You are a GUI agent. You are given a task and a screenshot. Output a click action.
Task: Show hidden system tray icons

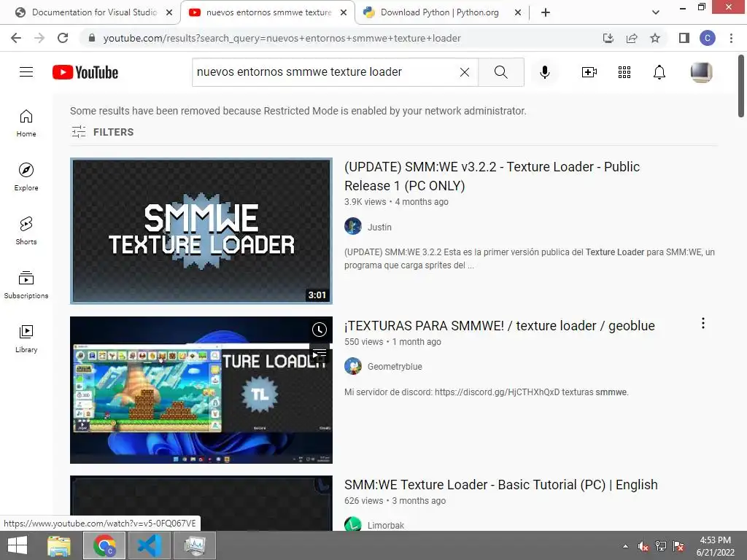tap(625, 546)
